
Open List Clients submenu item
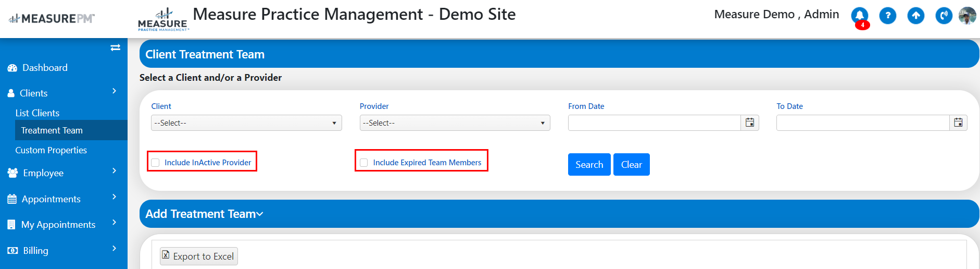tap(37, 113)
